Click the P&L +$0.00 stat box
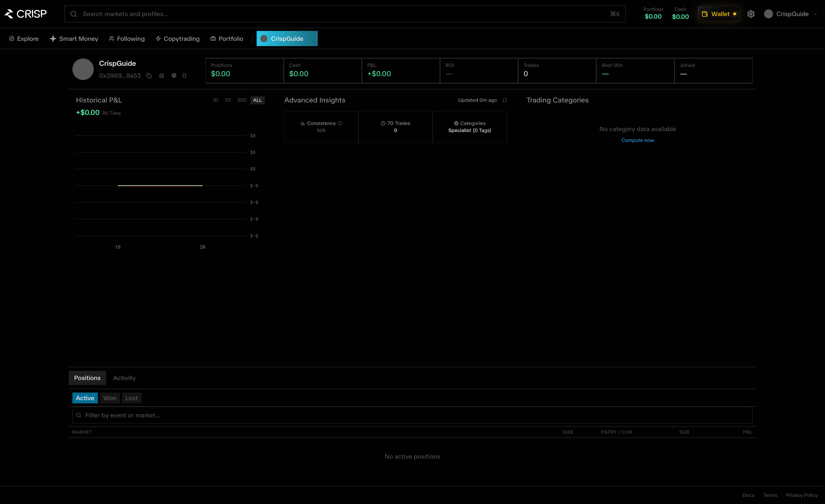 [401, 71]
